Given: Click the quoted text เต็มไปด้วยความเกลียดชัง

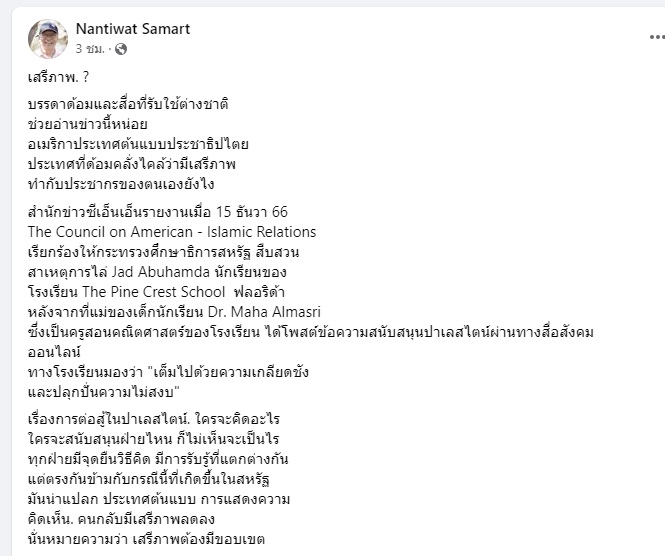Looking at the screenshot, I should 231,372.
